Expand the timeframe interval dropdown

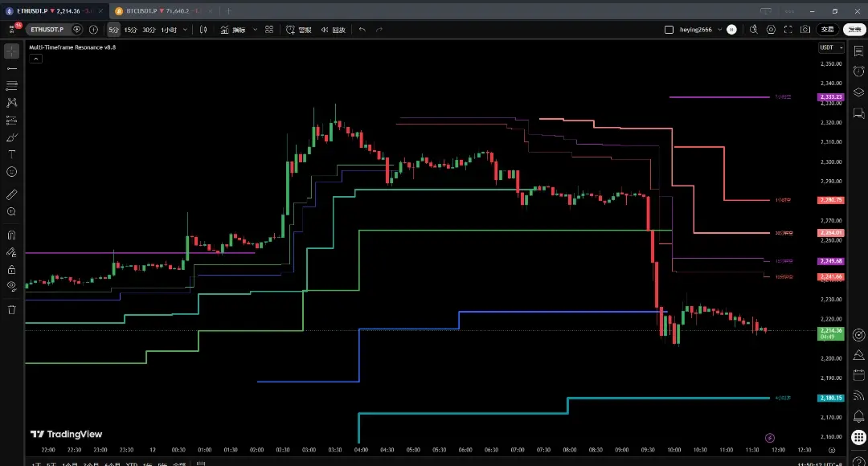click(x=185, y=30)
